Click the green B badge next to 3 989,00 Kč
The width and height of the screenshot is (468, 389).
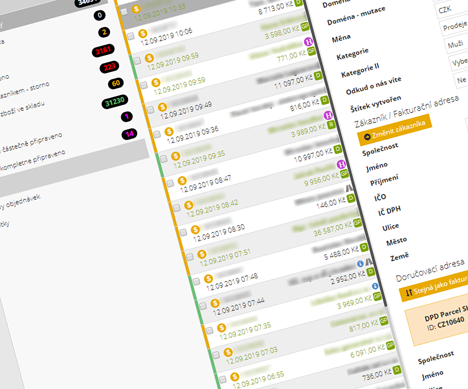point(331,125)
